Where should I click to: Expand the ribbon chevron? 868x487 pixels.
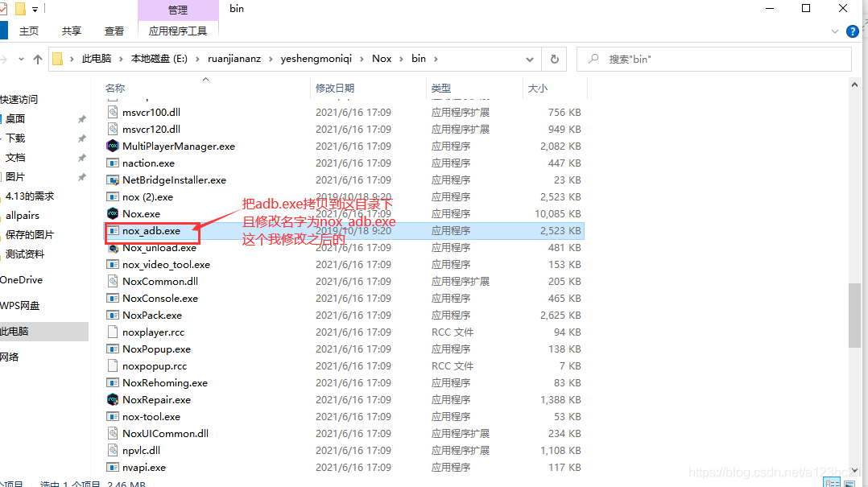(x=835, y=31)
